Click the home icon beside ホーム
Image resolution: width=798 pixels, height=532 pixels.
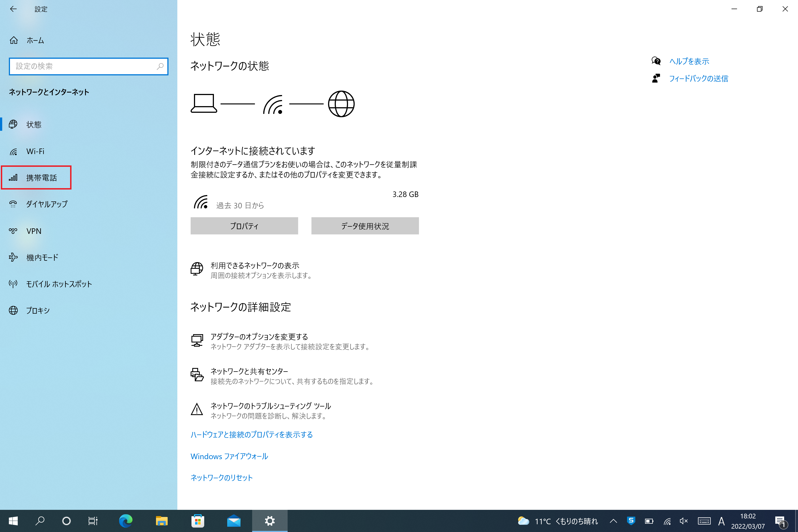(14, 40)
